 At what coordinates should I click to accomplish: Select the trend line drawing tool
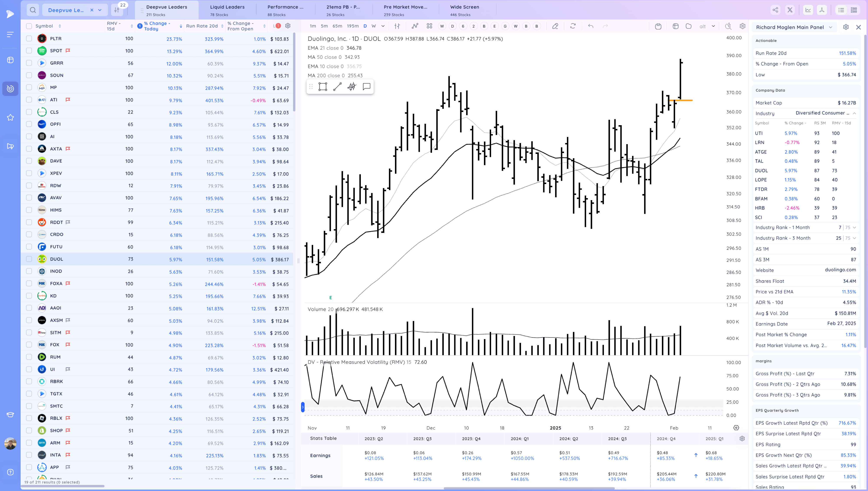click(x=337, y=87)
